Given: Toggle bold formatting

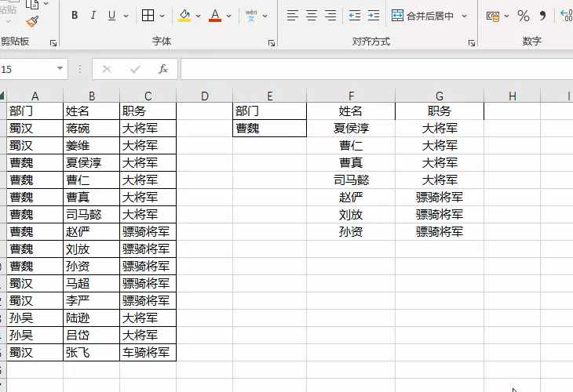Looking at the screenshot, I should coord(75,16).
